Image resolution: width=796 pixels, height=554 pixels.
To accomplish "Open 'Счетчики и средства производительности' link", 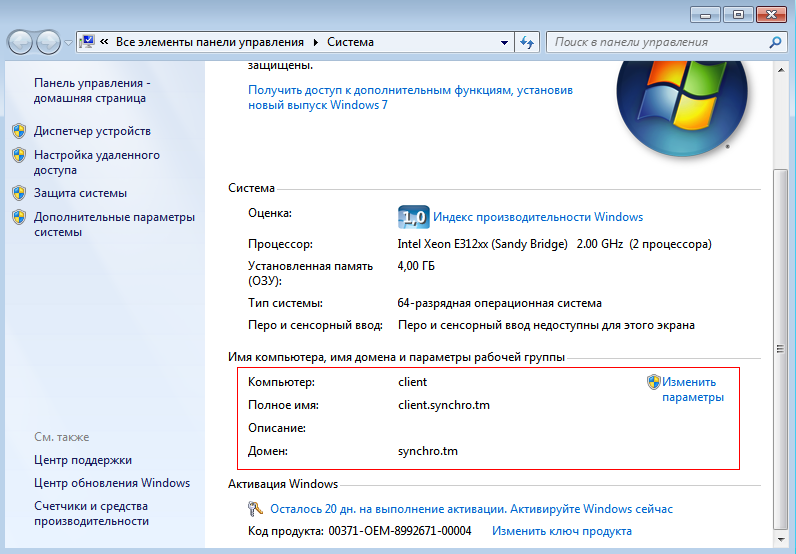I will (x=91, y=513).
